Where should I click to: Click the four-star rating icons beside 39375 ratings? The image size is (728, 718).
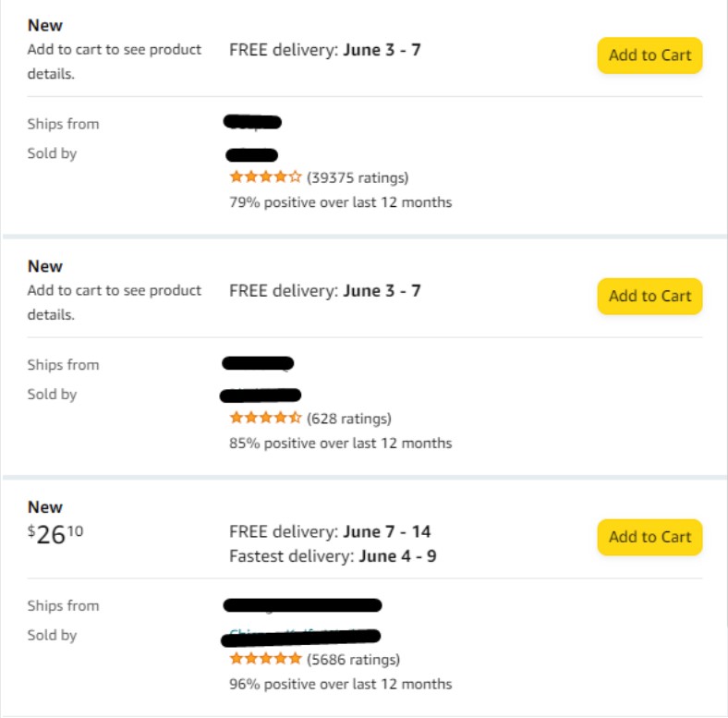(265, 177)
